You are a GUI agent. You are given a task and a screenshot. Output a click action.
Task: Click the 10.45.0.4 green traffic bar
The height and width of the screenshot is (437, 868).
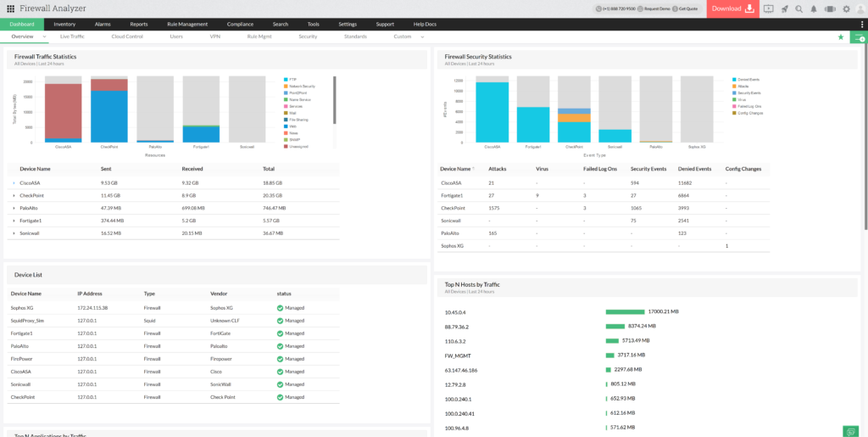pyautogui.click(x=625, y=311)
